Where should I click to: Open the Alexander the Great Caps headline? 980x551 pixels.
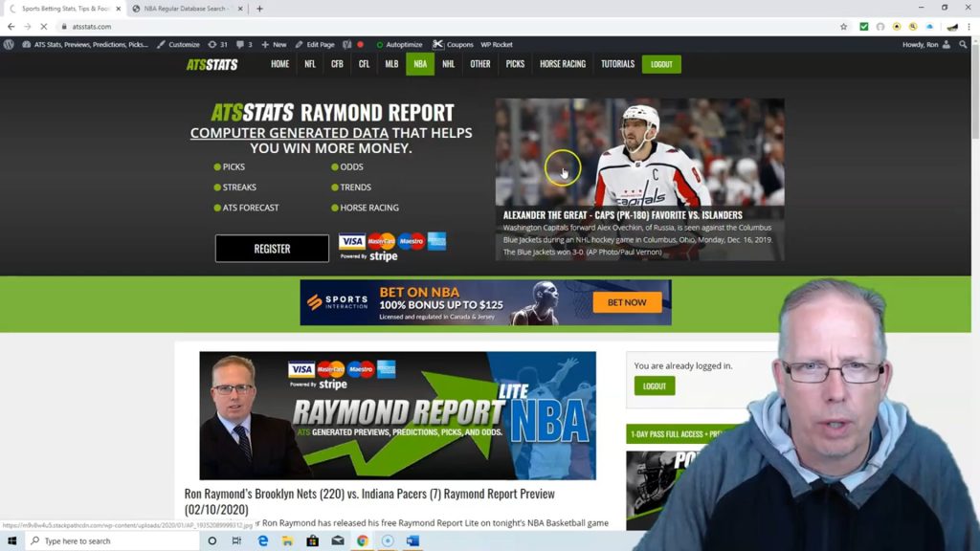[622, 215]
